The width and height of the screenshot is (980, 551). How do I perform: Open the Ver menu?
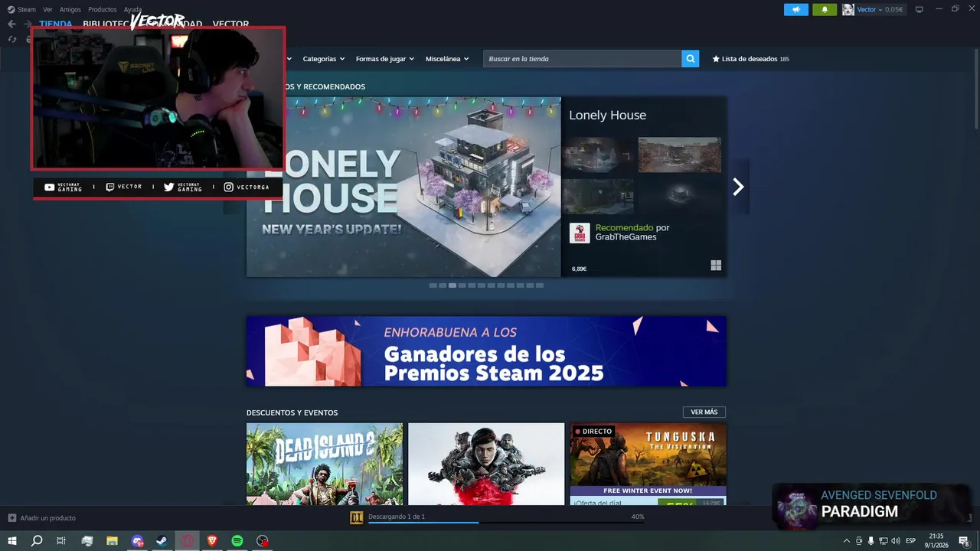[47, 9]
